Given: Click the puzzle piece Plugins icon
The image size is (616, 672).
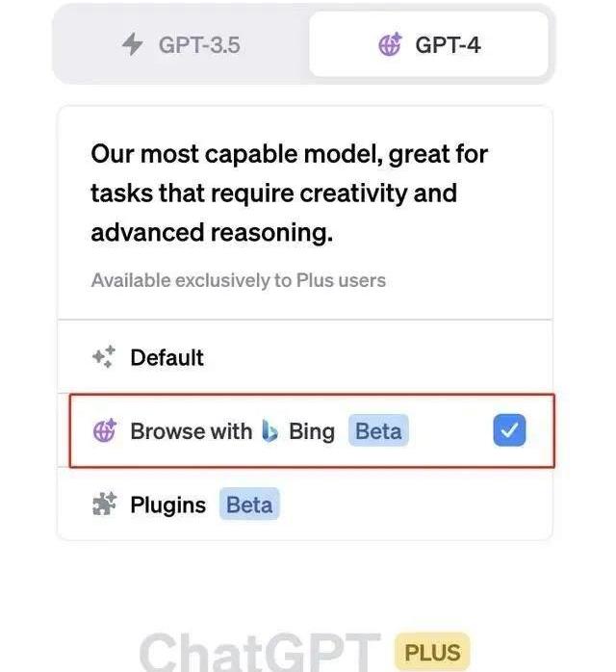Looking at the screenshot, I should 104,504.
